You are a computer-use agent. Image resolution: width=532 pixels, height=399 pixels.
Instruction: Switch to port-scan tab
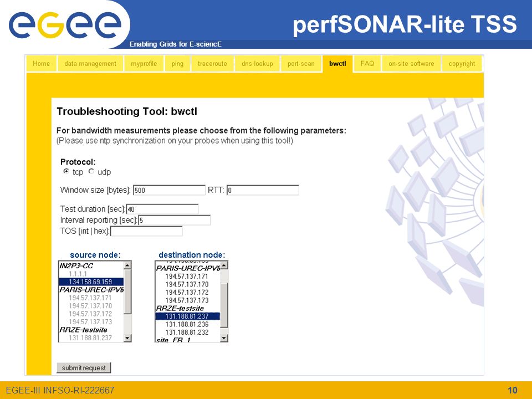(301, 64)
